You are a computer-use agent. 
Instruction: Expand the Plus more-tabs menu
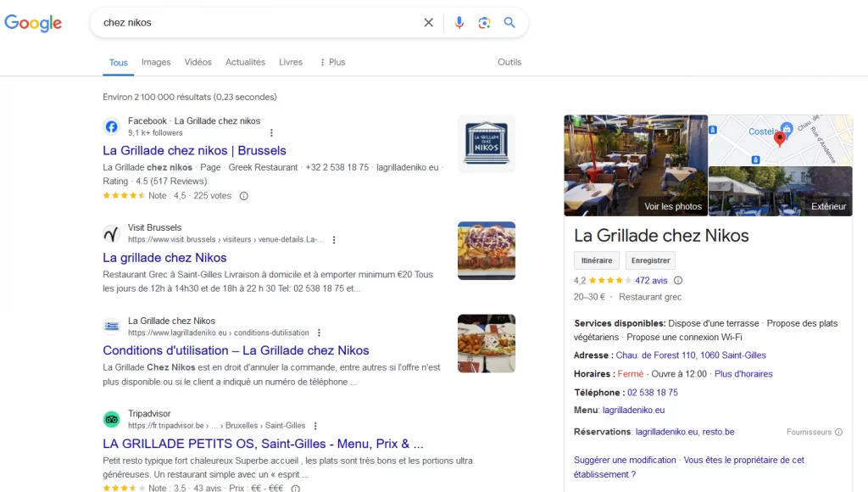click(x=332, y=62)
